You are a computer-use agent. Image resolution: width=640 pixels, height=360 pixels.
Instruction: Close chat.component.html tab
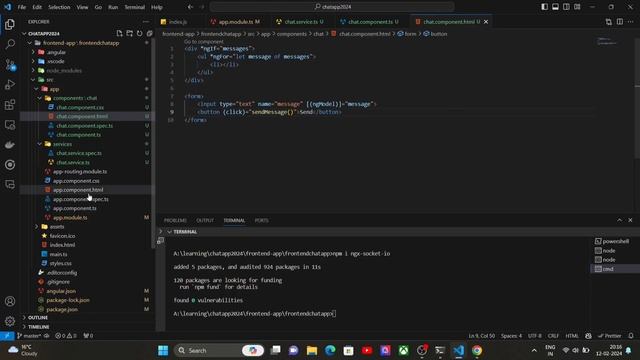pos(486,22)
